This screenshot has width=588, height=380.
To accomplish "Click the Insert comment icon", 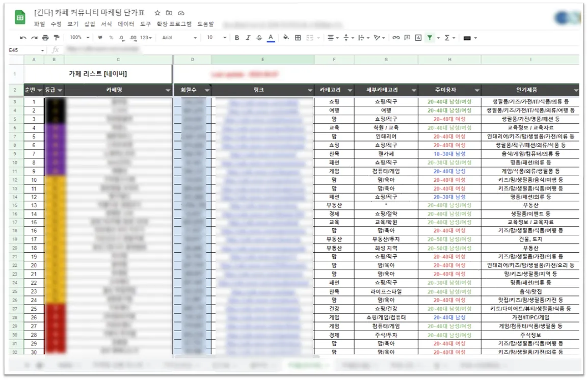I will [407, 38].
